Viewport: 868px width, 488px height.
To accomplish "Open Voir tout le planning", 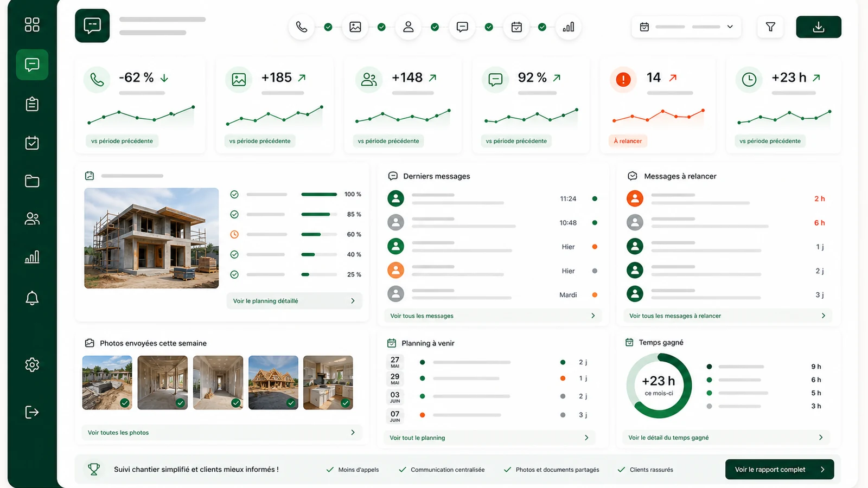I will [x=489, y=438].
